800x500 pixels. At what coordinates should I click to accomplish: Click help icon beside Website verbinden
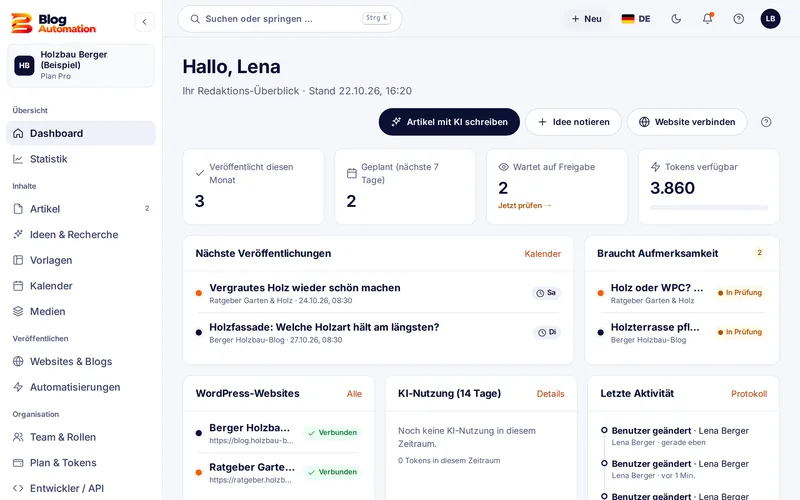pos(766,122)
